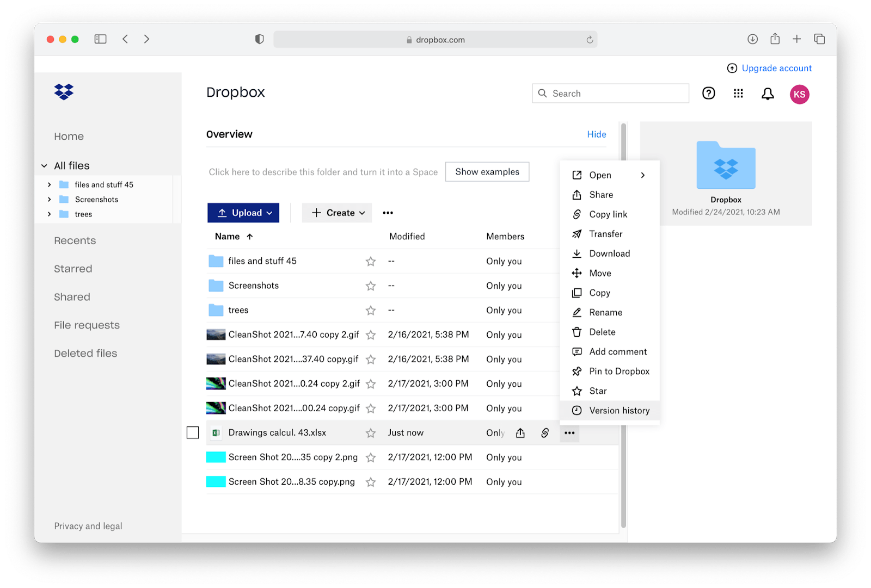Click Excel file icon of Drawings calcul

click(x=216, y=433)
